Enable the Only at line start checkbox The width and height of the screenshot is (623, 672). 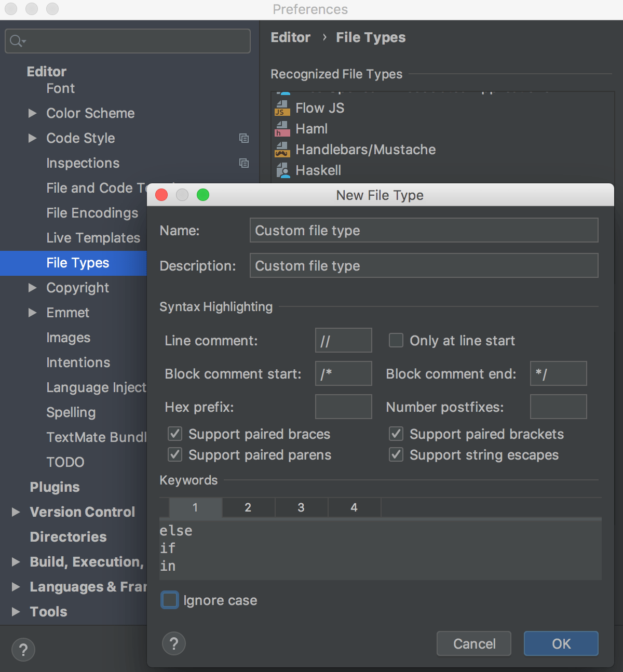click(396, 340)
